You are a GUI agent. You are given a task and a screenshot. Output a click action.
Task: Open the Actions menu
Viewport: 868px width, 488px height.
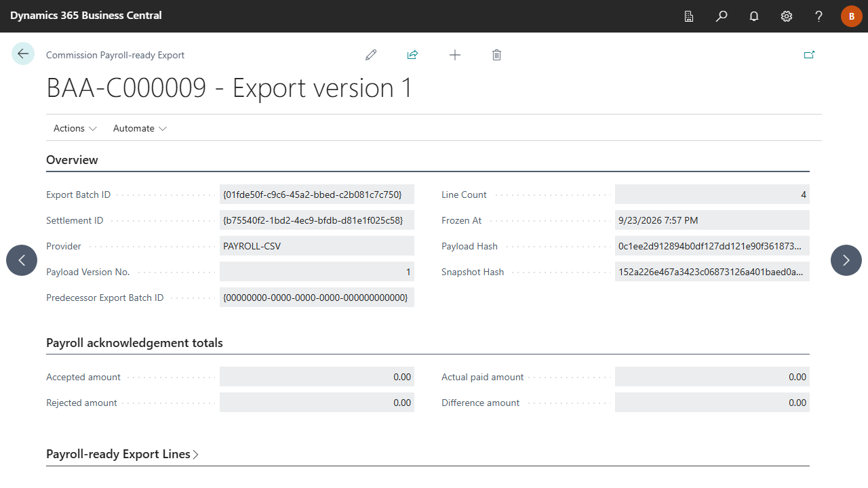point(75,128)
